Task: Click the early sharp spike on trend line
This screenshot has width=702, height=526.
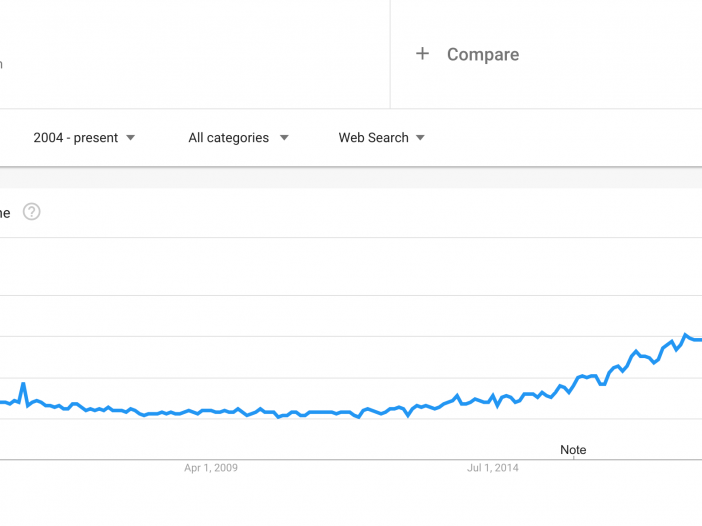Action: pos(23,384)
